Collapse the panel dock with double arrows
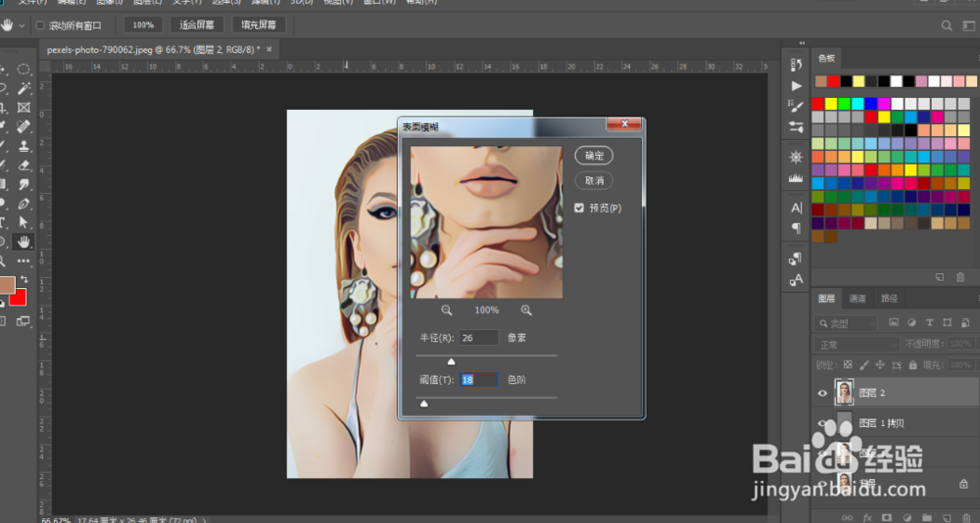The height and width of the screenshot is (523, 980). (x=802, y=43)
